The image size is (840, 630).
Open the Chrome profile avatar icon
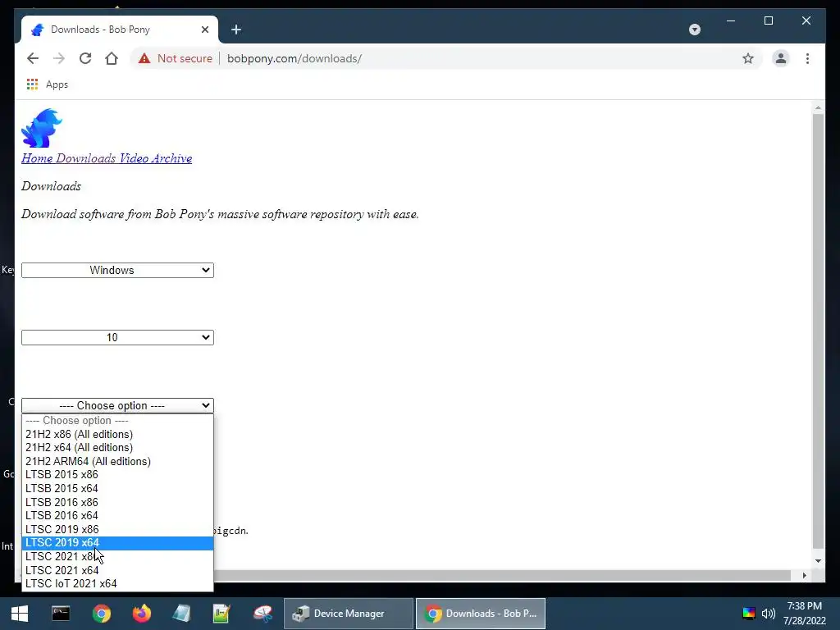click(x=781, y=58)
